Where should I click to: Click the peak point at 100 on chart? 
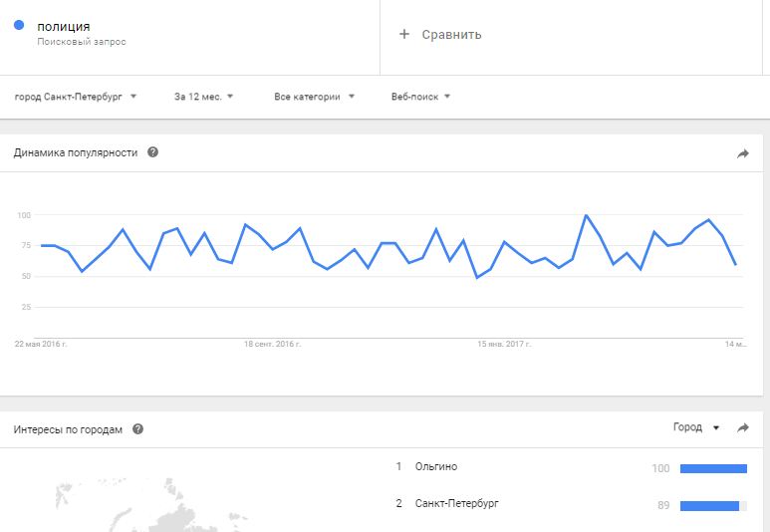[x=586, y=215]
